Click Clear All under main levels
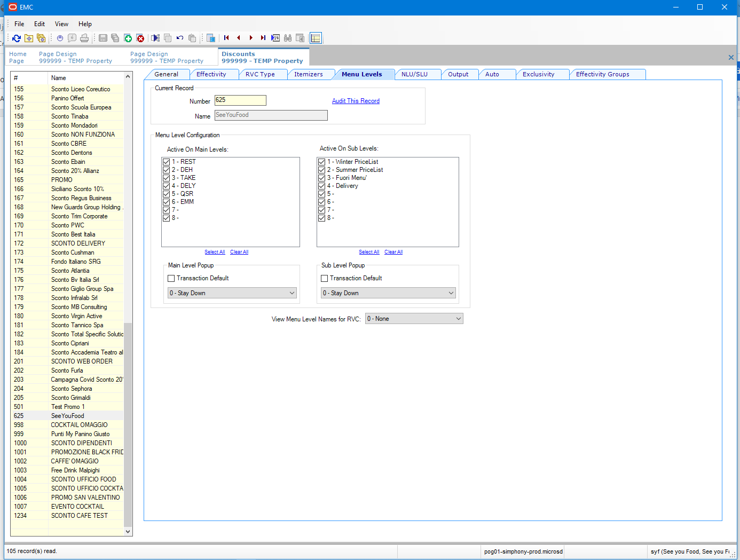The height and width of the screenshot is (560, 740). (239, 252)
